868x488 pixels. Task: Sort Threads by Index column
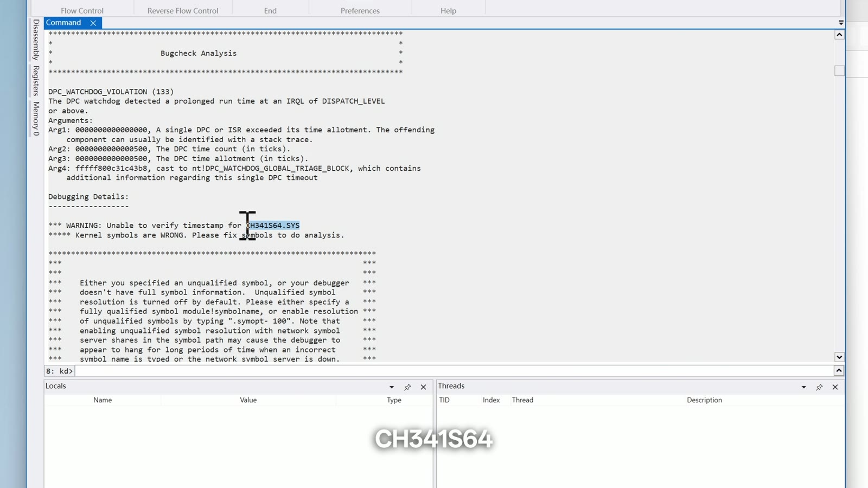coord(492,400)
